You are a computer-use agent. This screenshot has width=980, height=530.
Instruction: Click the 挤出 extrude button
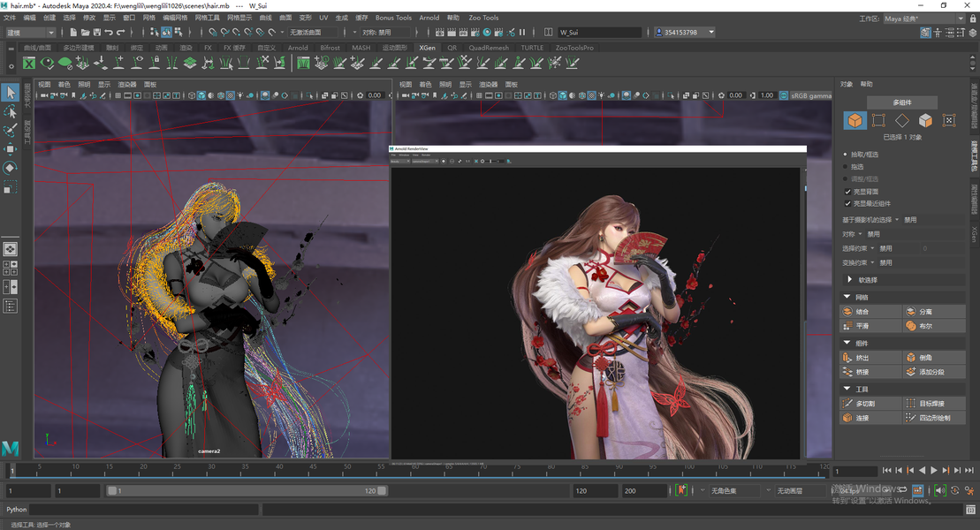coord(871,358)
